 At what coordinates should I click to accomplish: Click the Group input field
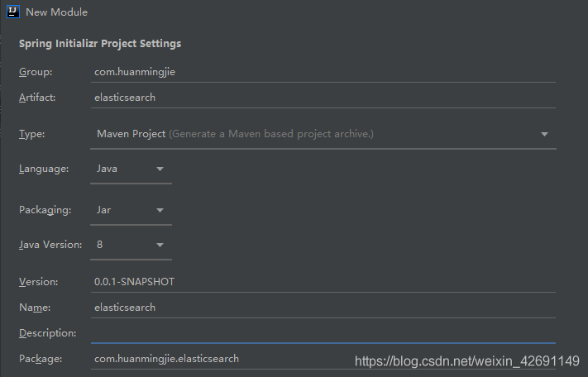pos(323,71)
